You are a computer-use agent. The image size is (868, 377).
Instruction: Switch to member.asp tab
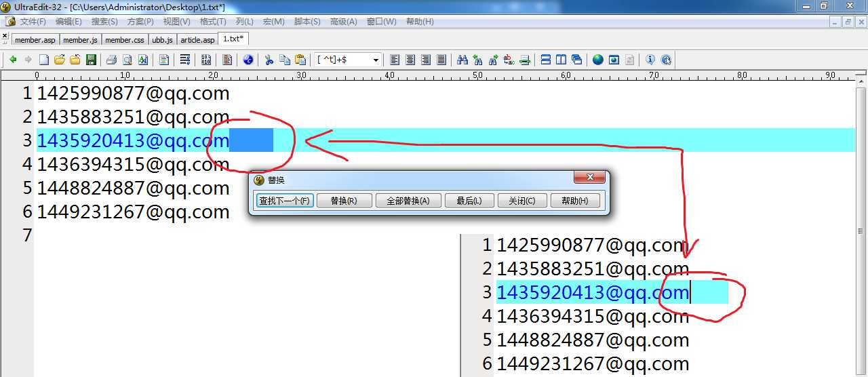click(x=35, y=40)
